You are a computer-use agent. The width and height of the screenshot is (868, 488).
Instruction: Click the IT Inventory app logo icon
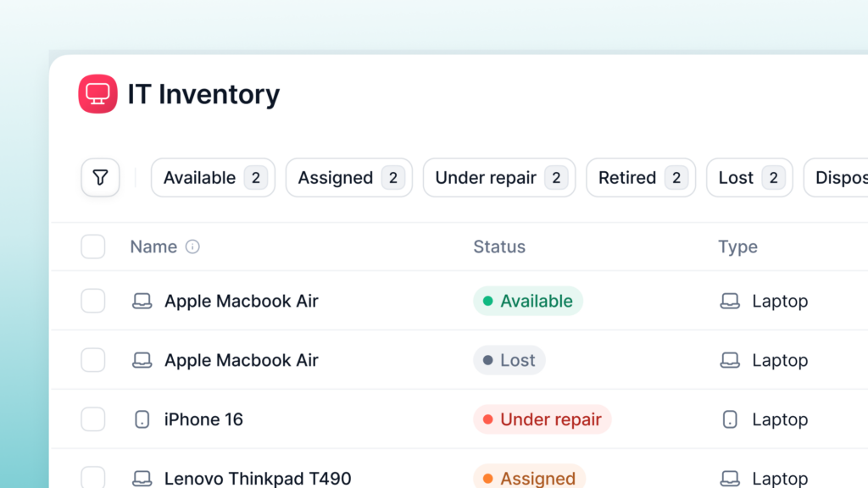97,94
